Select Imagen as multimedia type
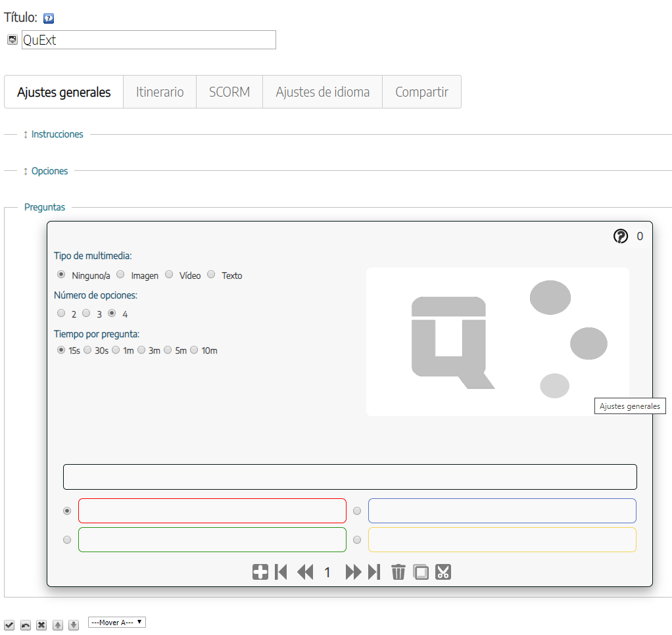The width and height of the screenshot is (672, 635). point(120,275)
